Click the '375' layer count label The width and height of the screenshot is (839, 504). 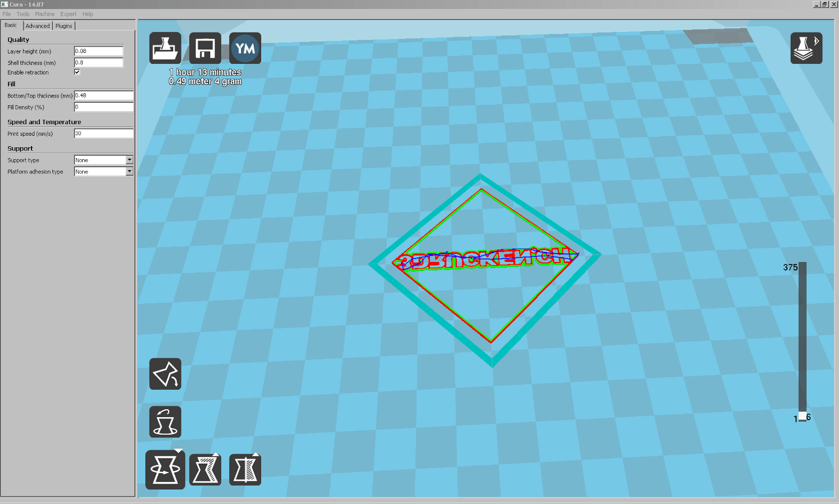coord(790,267)
